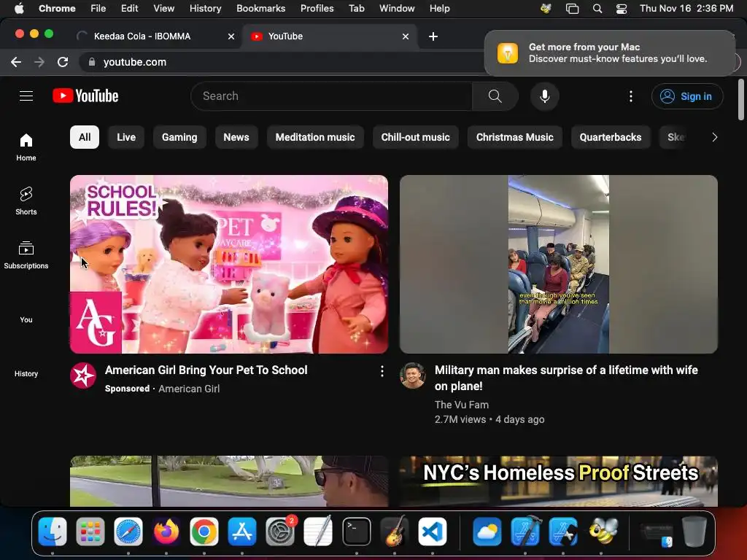747x560 pixels.
Task: Select the Quarterbacks filter chip
Action: 611,137
